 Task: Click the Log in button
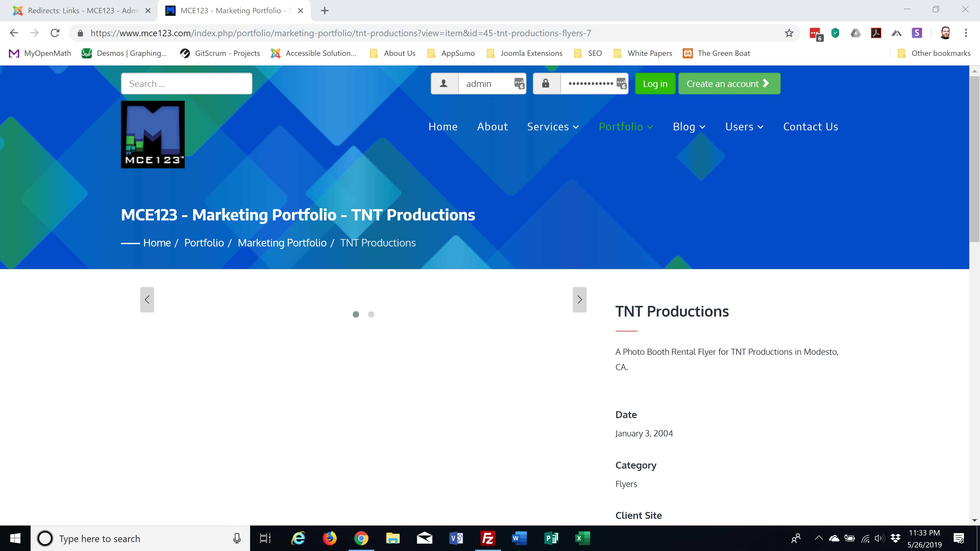655,84
